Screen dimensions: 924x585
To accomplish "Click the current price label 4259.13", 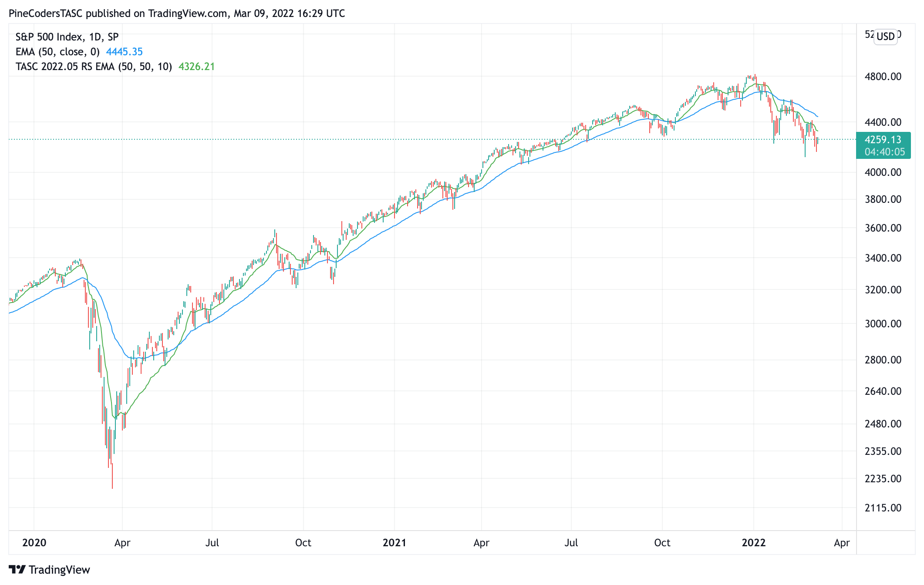I will pyautogui.click(x=883, y=140).
